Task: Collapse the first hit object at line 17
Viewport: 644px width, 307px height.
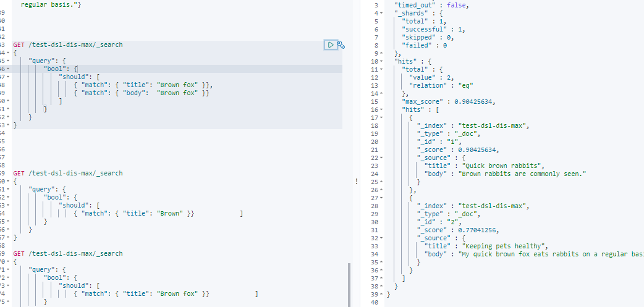Action: 383,118
